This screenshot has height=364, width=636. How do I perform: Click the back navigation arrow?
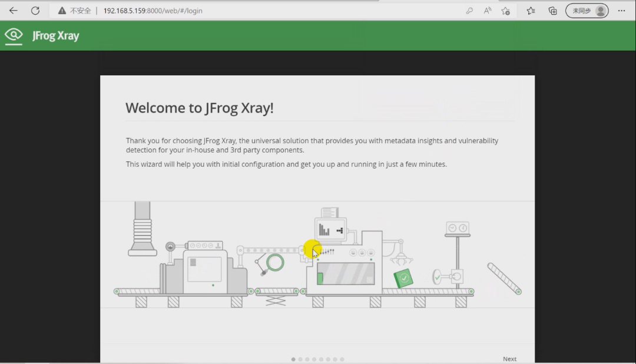click(x=13, y=10)
